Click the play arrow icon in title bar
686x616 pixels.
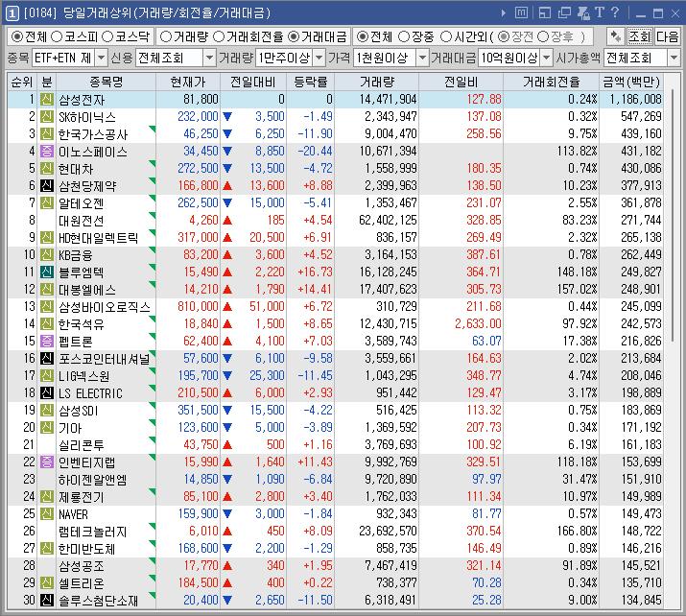pyautogui.click(x=504, y=13)
